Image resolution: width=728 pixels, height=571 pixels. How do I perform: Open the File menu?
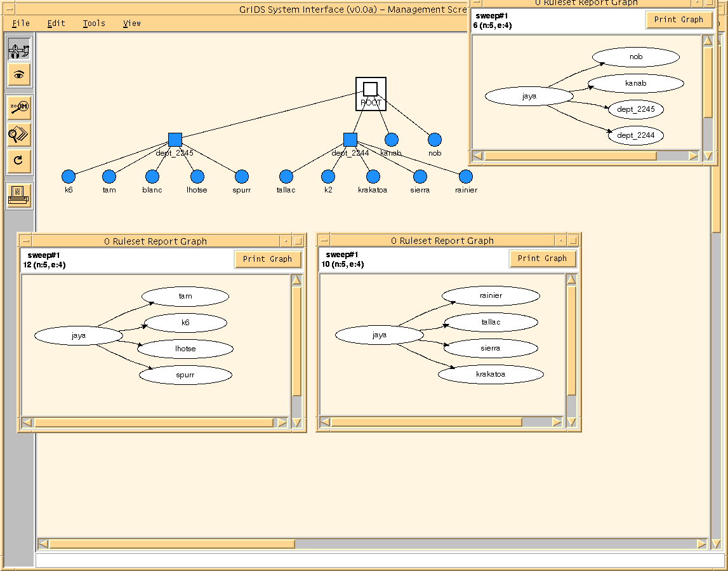[x=21, y=24]
